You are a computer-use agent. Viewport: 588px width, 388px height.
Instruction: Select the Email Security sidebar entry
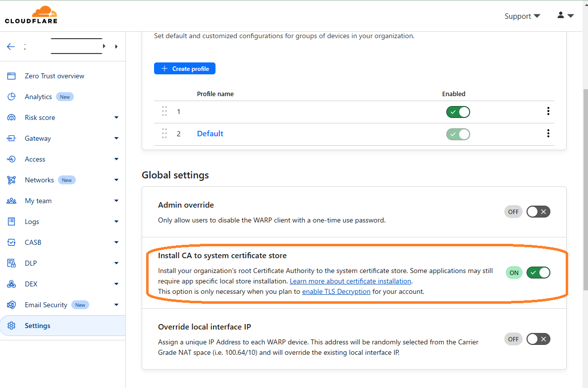pos(47,305)
